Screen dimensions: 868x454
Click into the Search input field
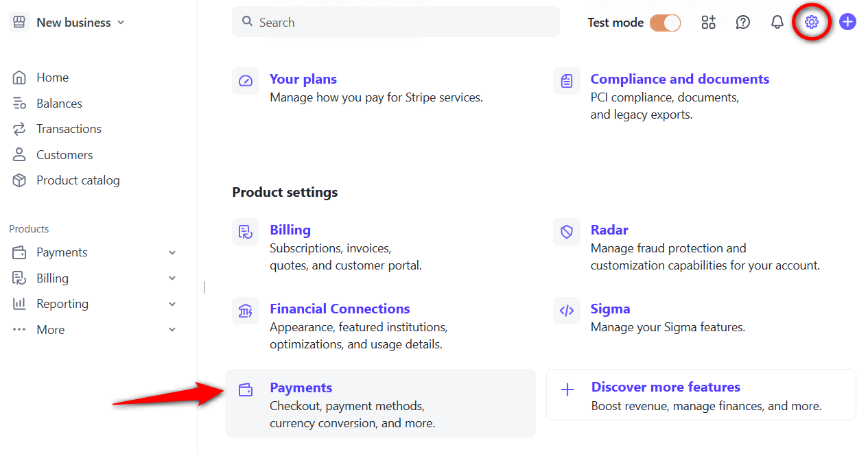(x=396, y=22)
